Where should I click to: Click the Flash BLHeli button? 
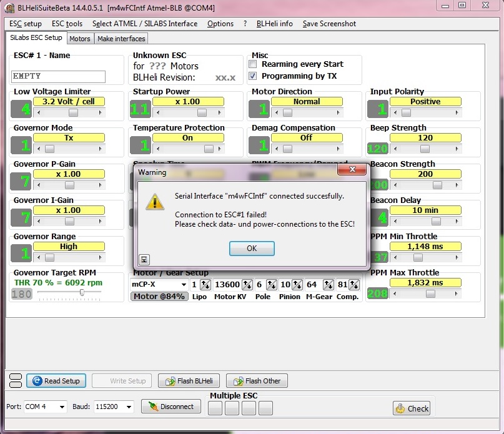coord(189,381)
